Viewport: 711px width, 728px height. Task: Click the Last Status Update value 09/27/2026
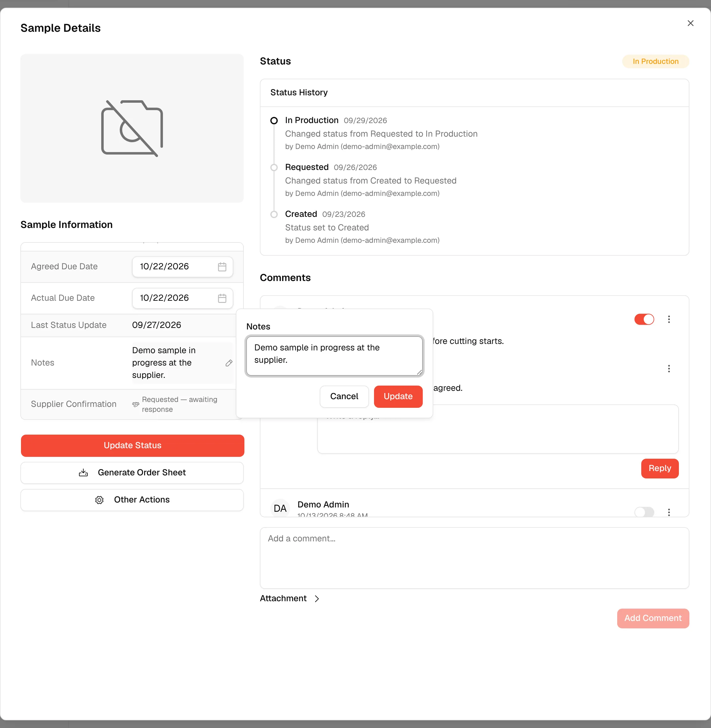coord(156,325)
